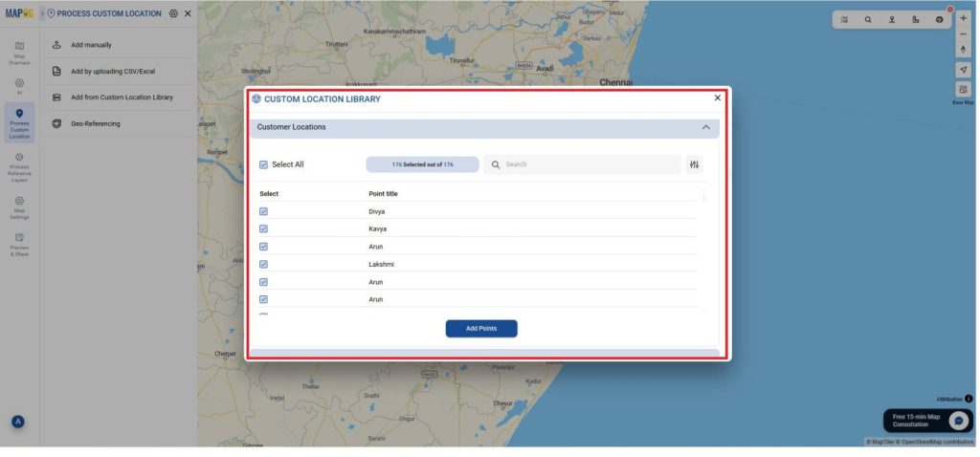This screenshot has width=980, height=457.
Task: Toggle the Select All checkbox
Action: click(x=263, y=164)
